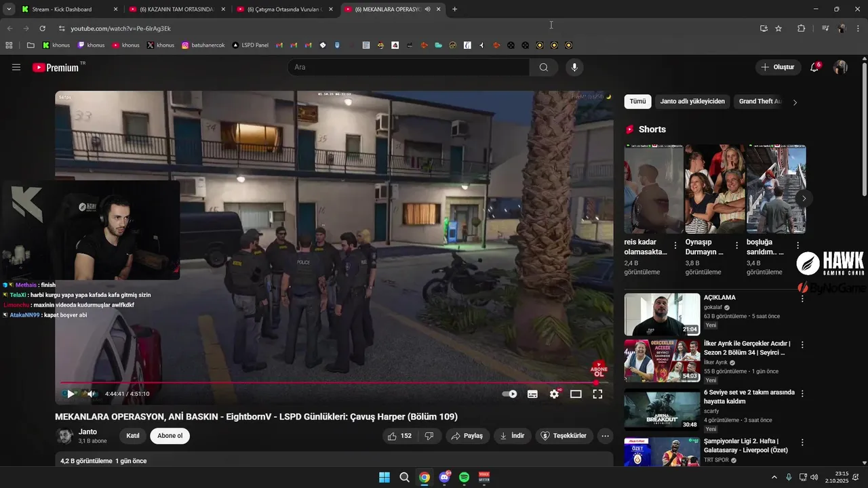Screen dimensions: 868x488
Task: Open the YouTube guide hamburger menu
Action: point(16,67)
